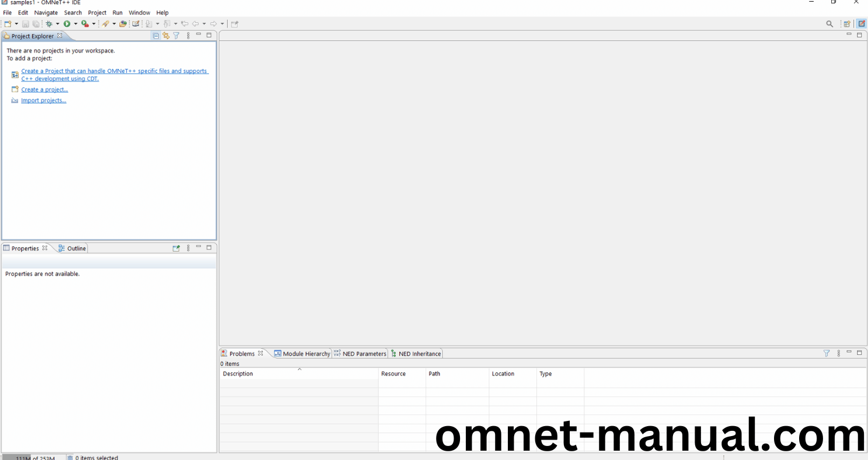This screenshot has height=460, width=868.
Task: Open the Back history dropdown arrow
Action: click(204, 24)
